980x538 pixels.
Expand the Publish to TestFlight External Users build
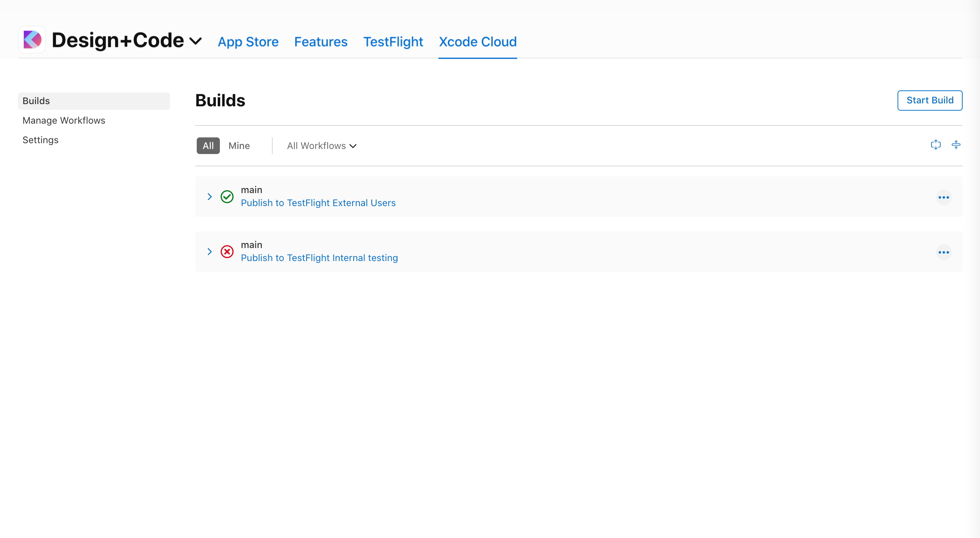[210, 197]
